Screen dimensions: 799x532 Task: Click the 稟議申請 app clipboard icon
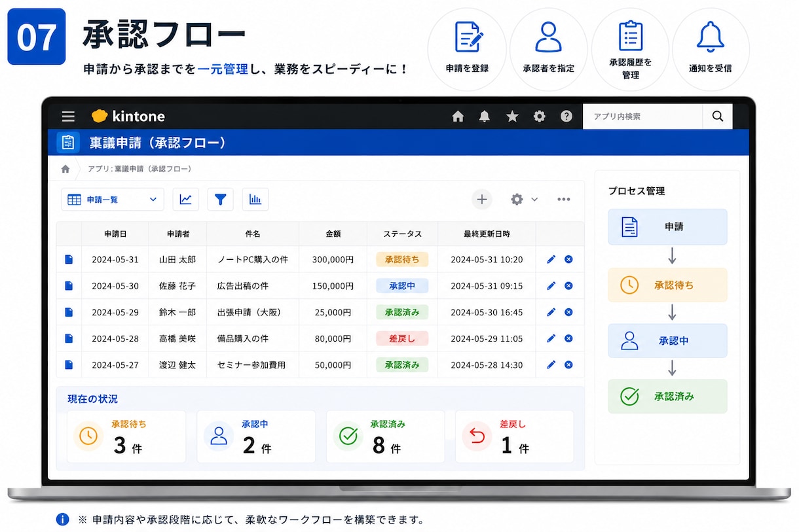point(68,142)
